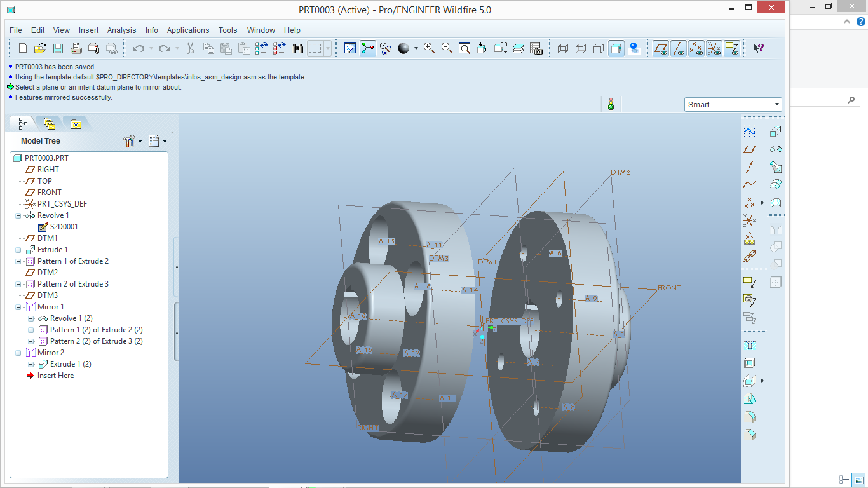Undo the last action
The image size is (868, 488).
pyautogui.click(x=138, y=48)
